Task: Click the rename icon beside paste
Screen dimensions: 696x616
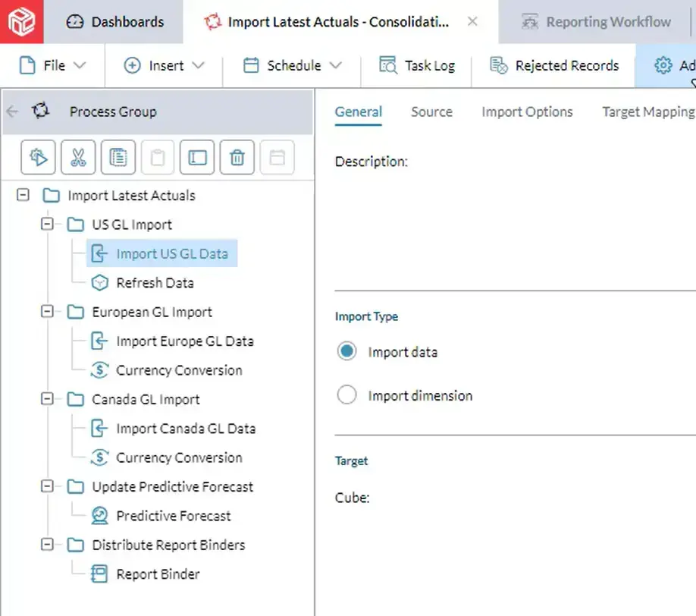Action: point(197,157)
